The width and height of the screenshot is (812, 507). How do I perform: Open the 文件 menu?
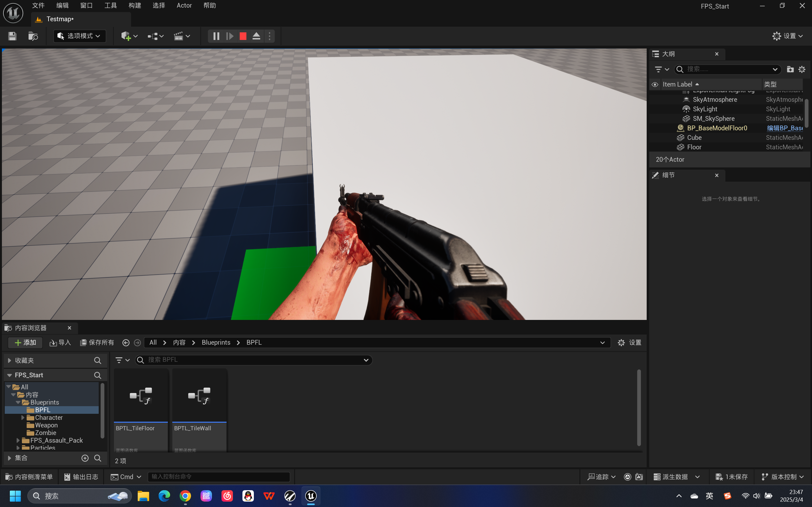tap(38, 5)
